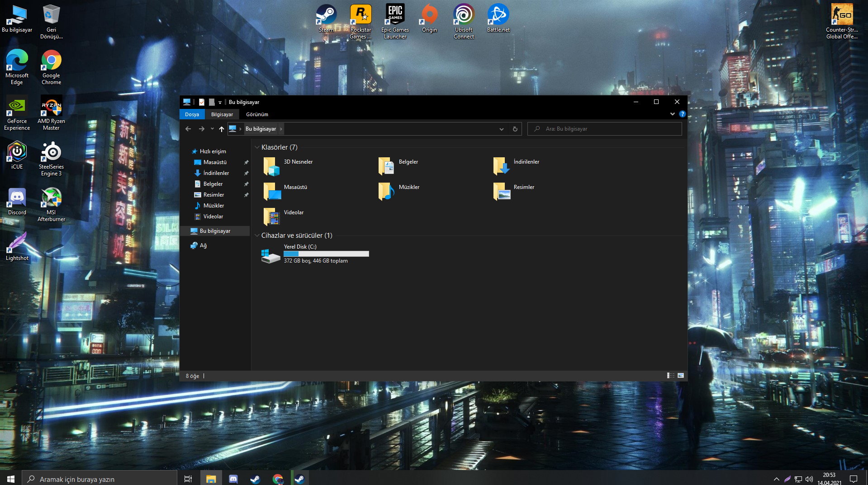Collapse the Cihazlar ve sürücüler group
Image resolution: width=868 pixels, height=485 pixels.
tap(257, 235)
